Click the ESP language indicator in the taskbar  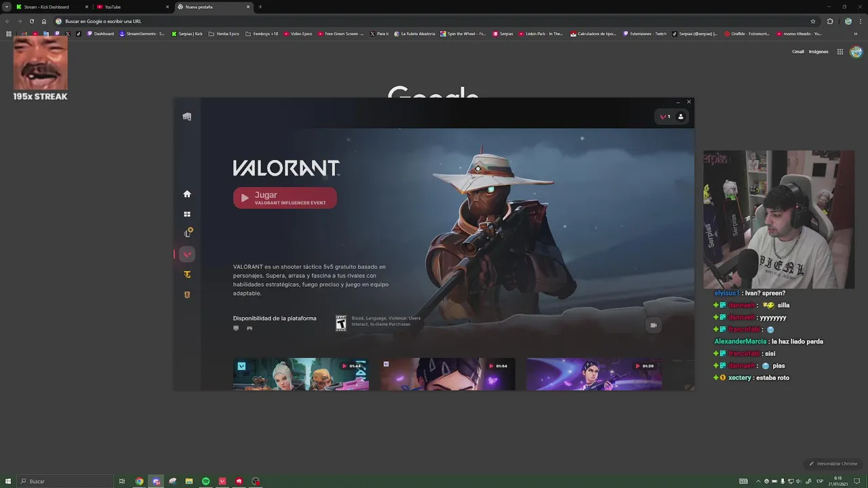[820, 481]
